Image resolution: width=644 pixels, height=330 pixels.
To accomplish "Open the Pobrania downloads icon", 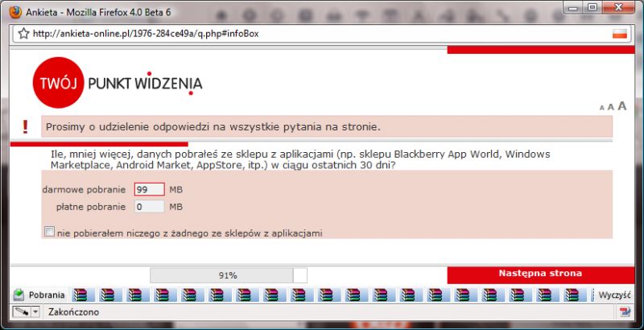I will click(x=19, y=295).
